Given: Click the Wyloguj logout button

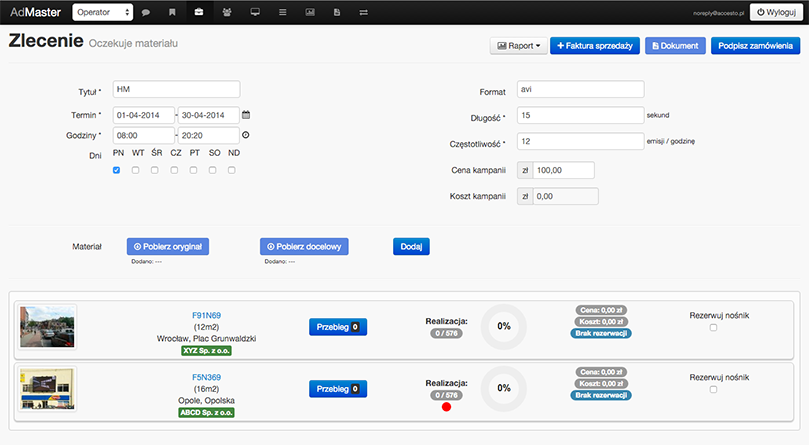Looking at the screenshot, I should pyautogui.click(x=776, y=12).
